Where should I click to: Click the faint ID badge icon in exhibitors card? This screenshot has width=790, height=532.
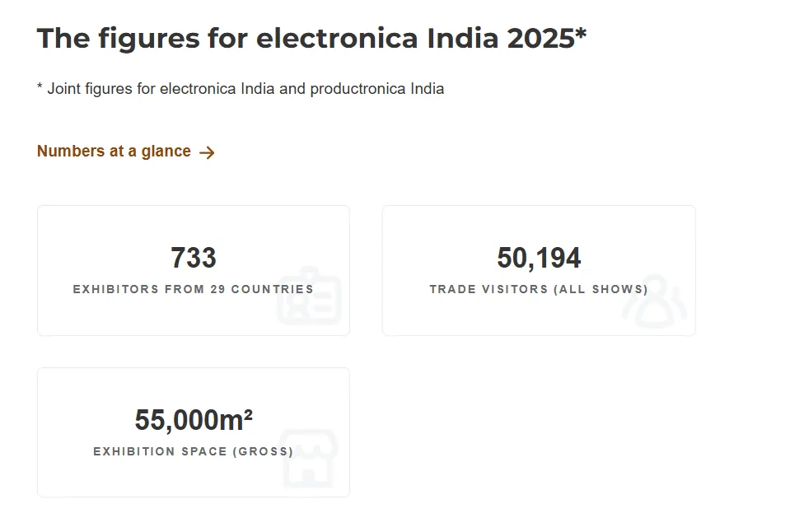pos(310,296)
